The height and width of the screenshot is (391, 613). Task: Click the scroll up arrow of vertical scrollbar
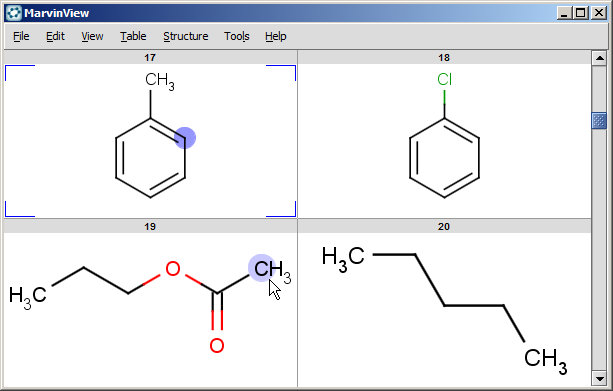click(x=599, y=59)
